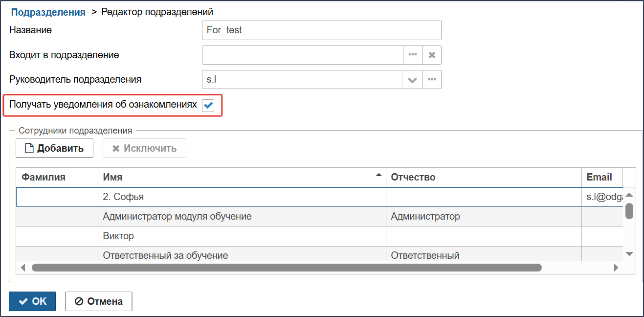Open ellipsis picker for department head
The width and height of the screenshot is (644, 317).
pos(432,80)
